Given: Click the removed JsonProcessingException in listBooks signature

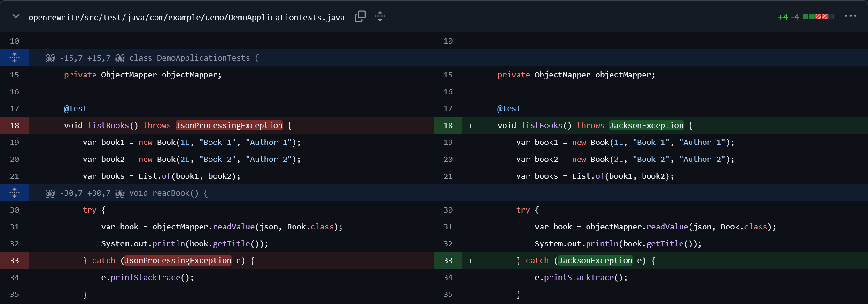Looking at the screenshot, I should pos(229,125).
